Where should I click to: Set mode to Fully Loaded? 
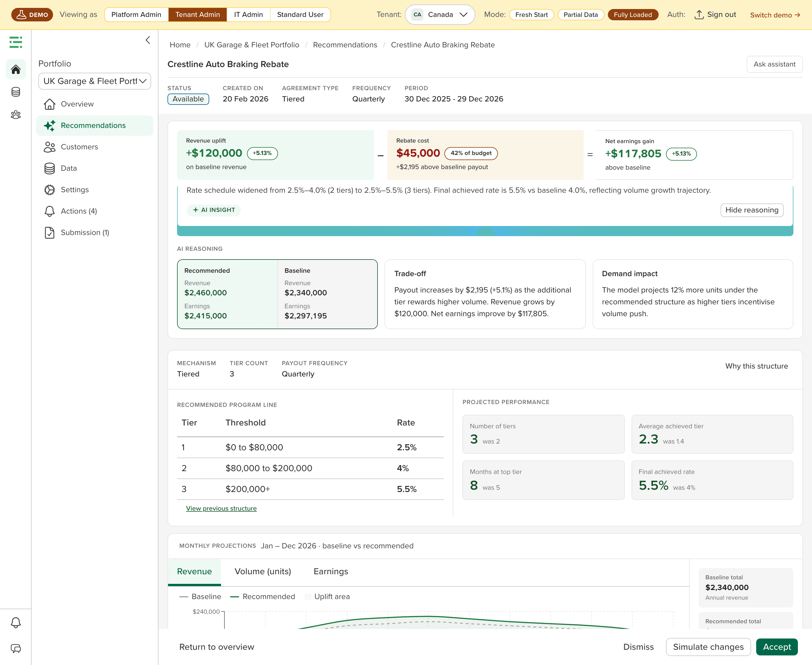pyautogui.click(x=633, y=15)
